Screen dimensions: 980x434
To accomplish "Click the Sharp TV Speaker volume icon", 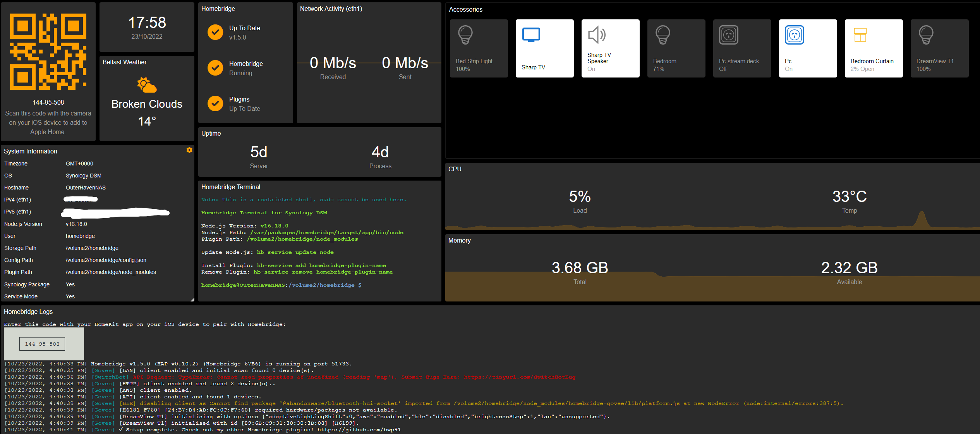I will [597, 35].
